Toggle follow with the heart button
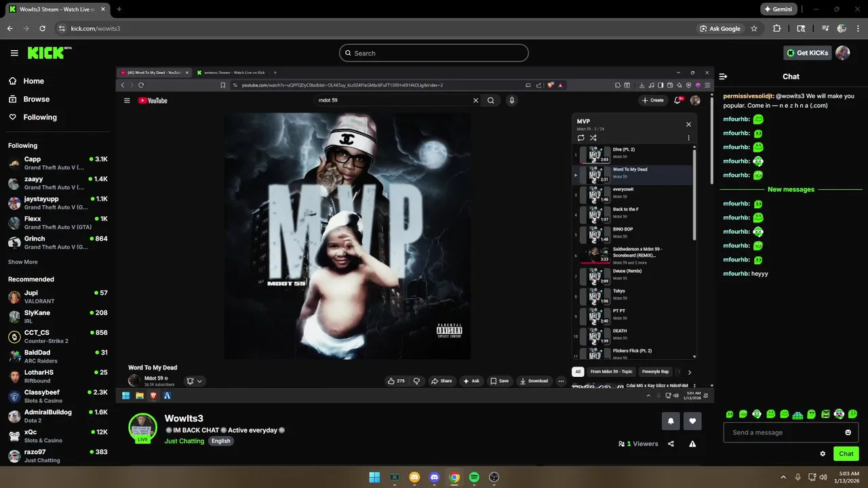The height and width of the screenshot is (488, 868). point(692,421)
